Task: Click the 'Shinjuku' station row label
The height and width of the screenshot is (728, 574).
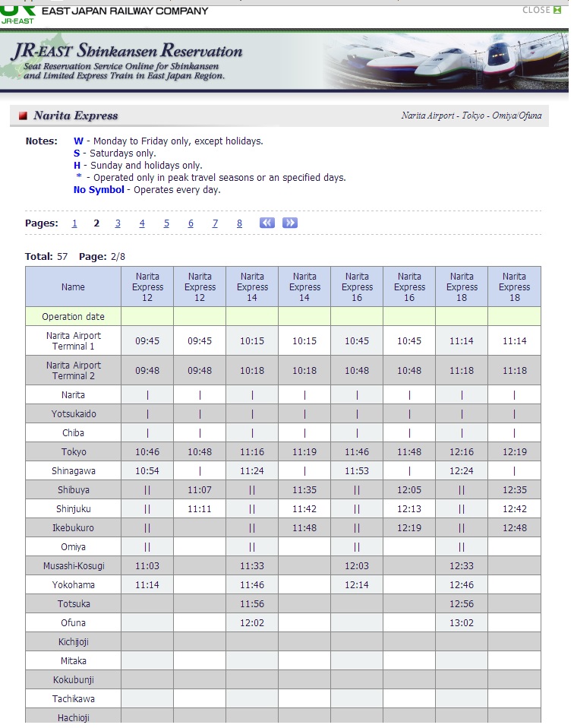Action: (x=74, y=509)
